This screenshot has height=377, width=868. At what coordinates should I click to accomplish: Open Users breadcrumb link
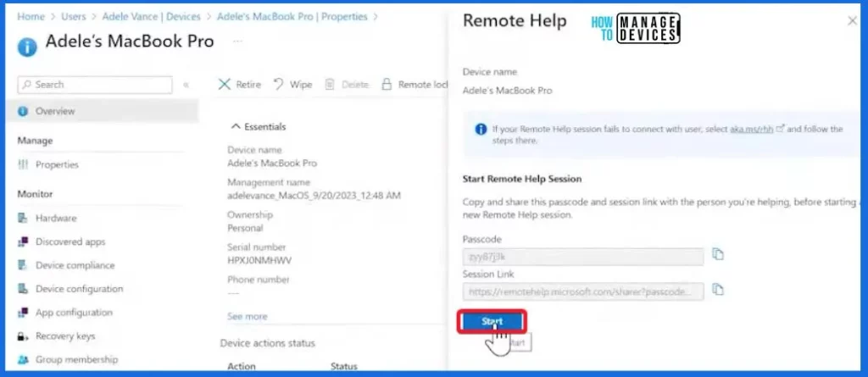73,17
